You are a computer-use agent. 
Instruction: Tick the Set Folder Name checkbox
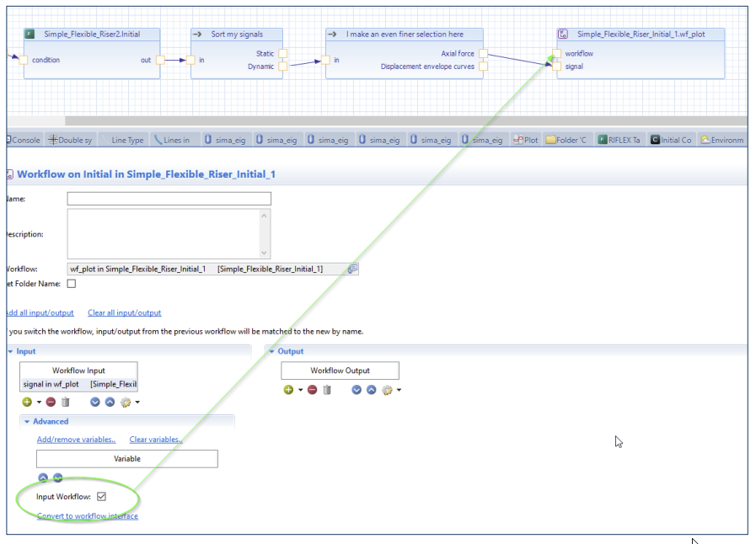(x=72, y=284)
